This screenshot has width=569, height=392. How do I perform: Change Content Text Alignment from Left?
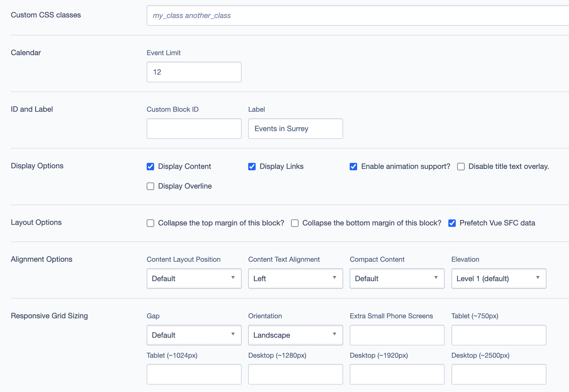pos(295,279)
